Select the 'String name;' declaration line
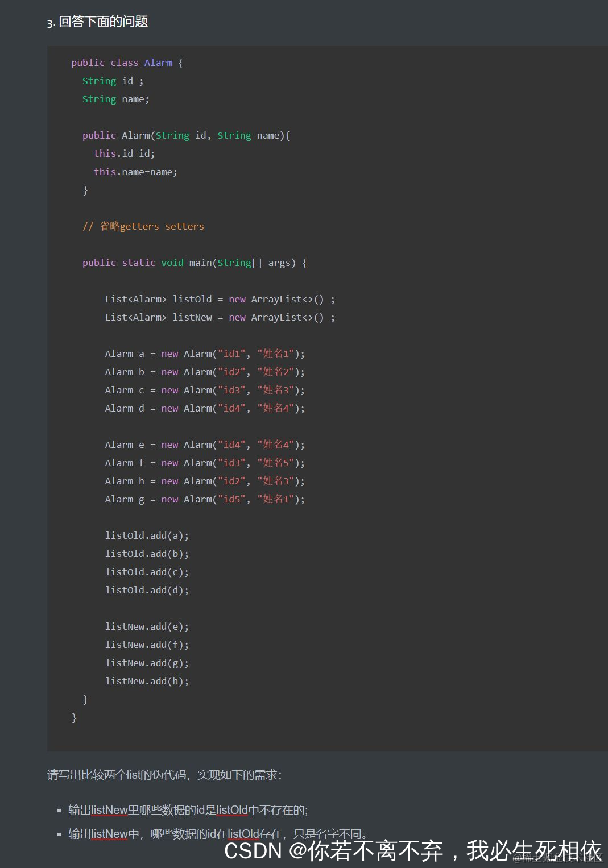The width and height of the screenshot is (608, 868). pyautogui.click(x=116, y=99)
